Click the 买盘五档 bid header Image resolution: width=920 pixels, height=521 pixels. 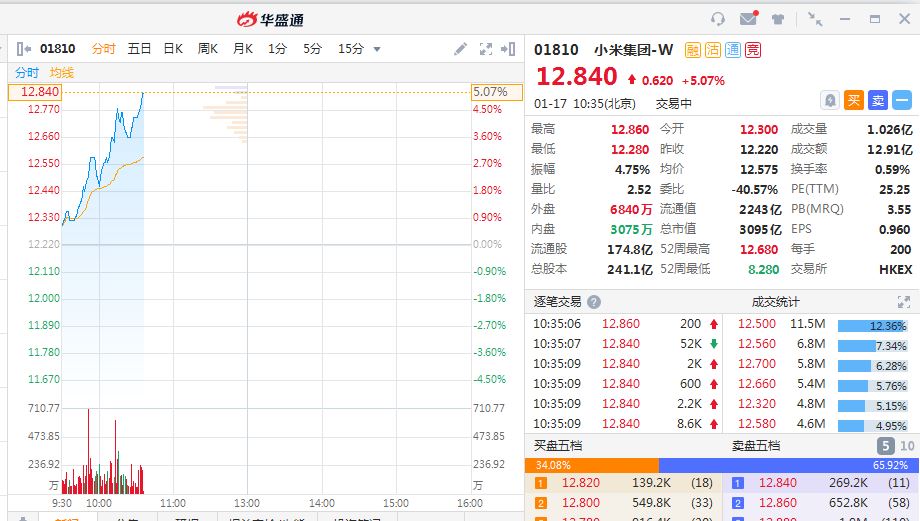(x=557, y=446)
